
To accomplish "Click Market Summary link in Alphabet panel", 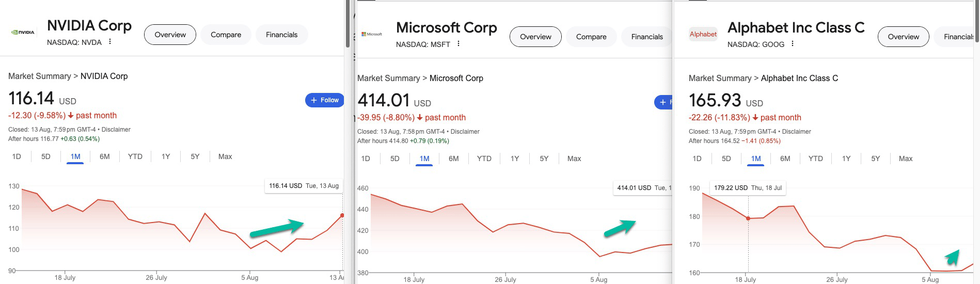I will 720,78.
